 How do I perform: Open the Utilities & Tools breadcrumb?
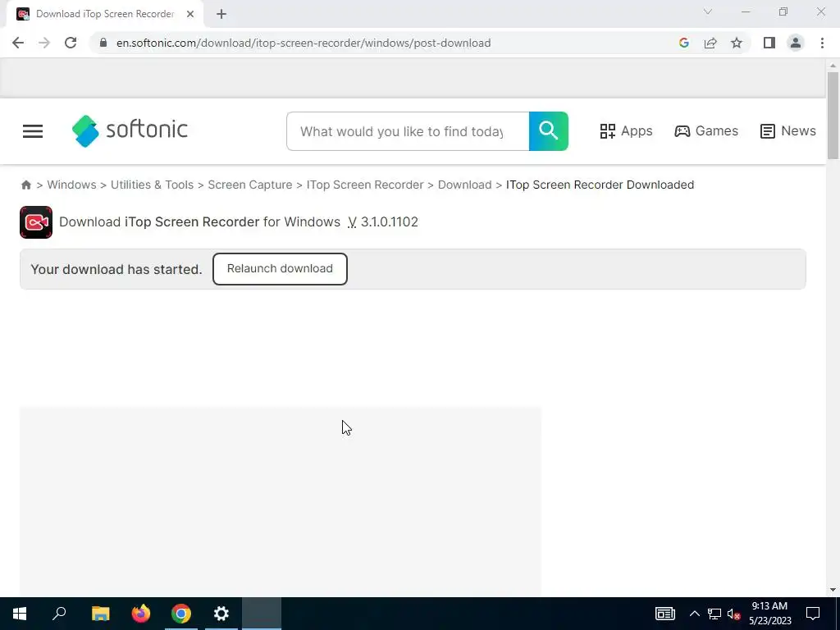(152, 185)
